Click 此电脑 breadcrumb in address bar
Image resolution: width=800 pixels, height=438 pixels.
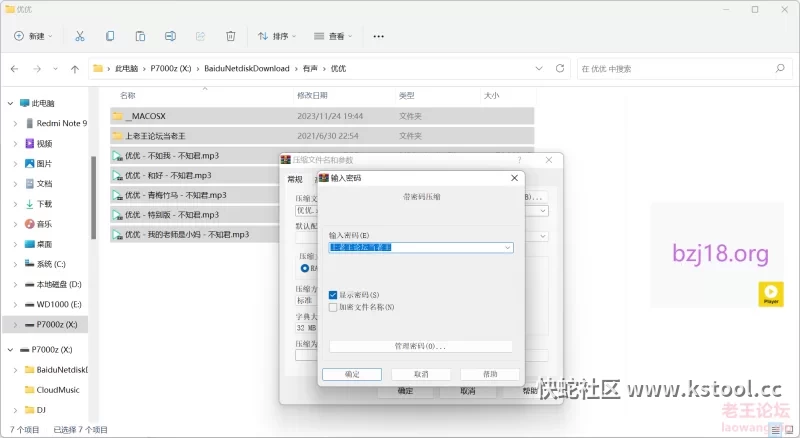pos(126,68)
